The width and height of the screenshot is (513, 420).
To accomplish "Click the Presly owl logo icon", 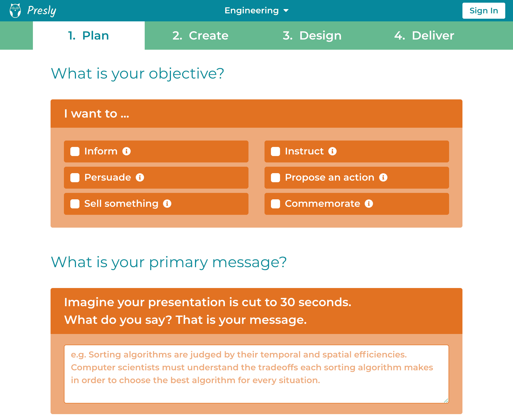I will 15,11.
